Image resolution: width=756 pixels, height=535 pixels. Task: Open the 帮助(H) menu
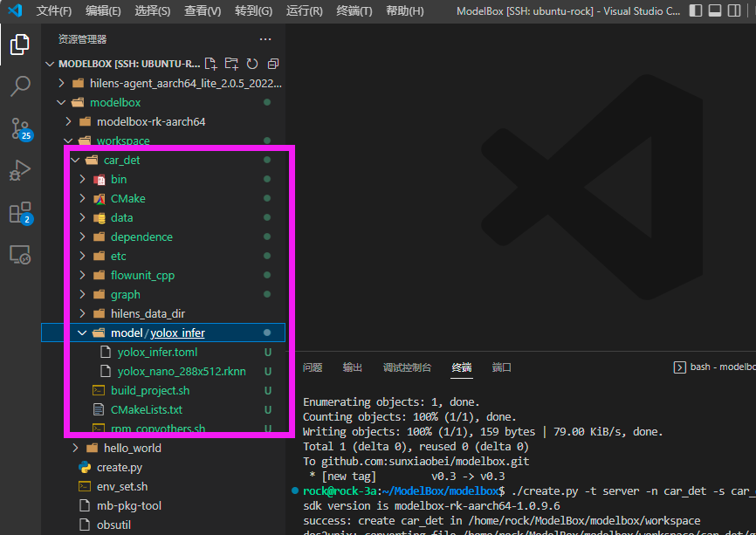tap(405, 11)
